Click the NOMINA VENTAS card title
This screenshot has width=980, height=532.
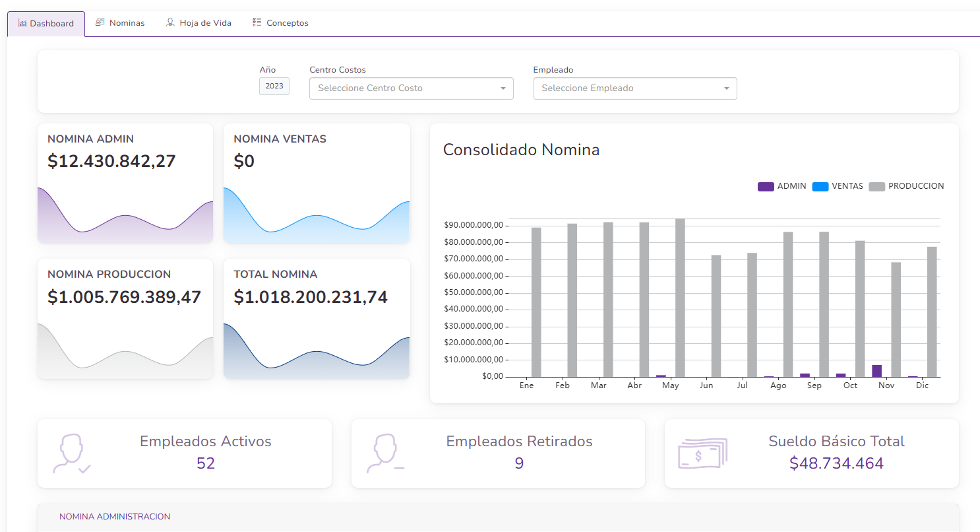(x=280, y=139)
